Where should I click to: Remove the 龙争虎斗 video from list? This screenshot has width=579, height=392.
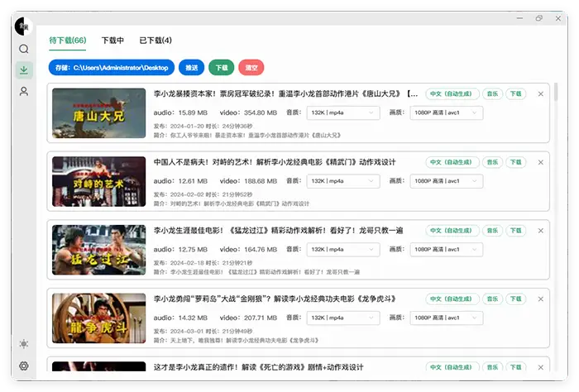tap(541, 299)
